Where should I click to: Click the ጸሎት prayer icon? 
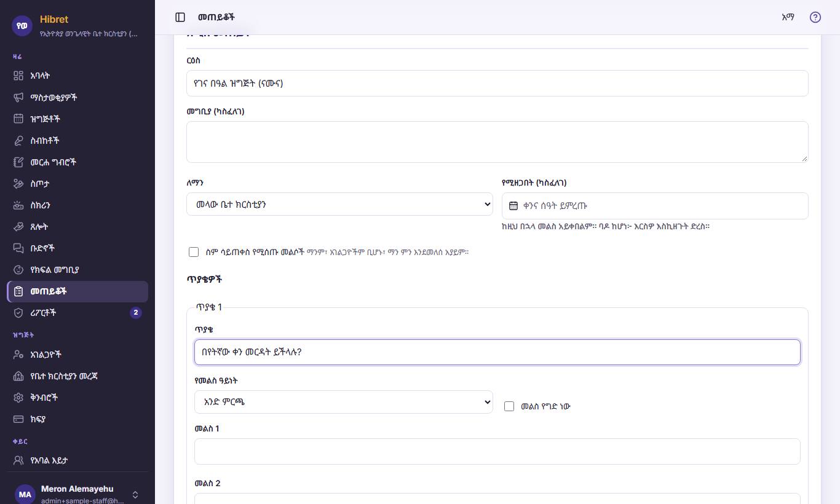click(18, 226)
